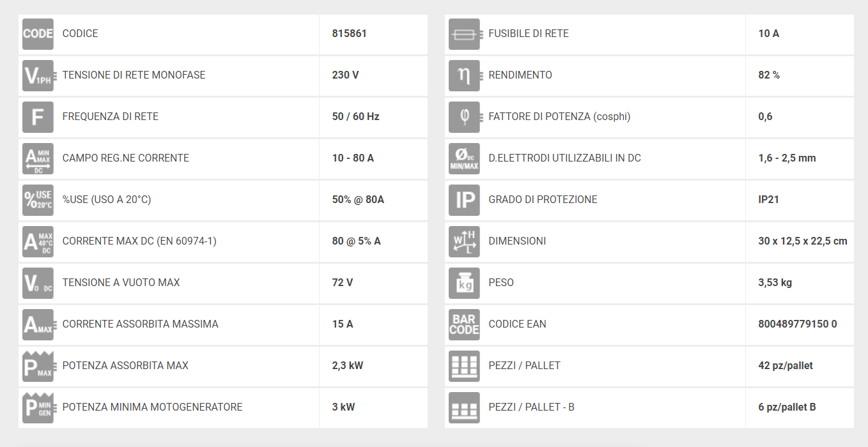The height and width of the screenshot is (447, 868).
Task: Click the P MAX absorbed power icon
Action: pos(38,366)
